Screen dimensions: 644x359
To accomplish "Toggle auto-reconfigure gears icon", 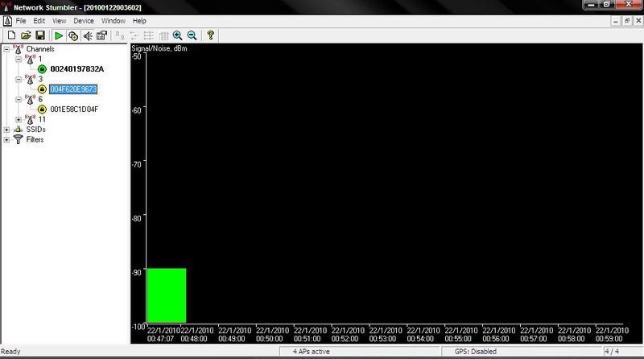I will pos(73,35).
